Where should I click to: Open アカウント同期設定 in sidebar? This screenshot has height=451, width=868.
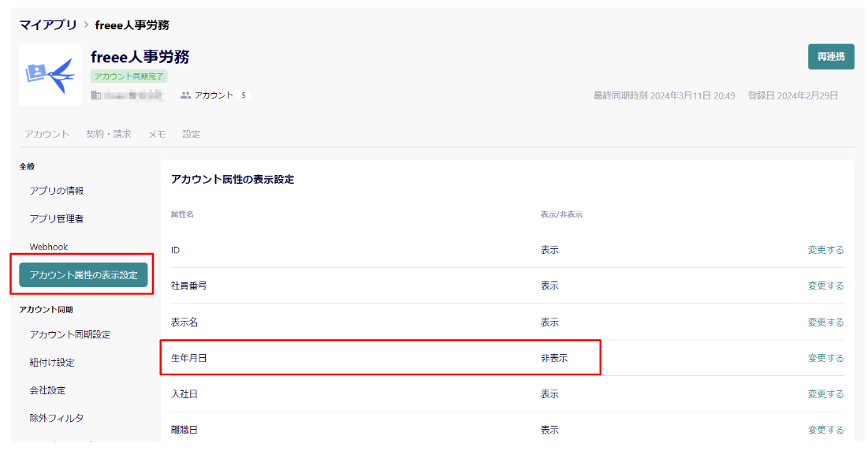[70, 334]
